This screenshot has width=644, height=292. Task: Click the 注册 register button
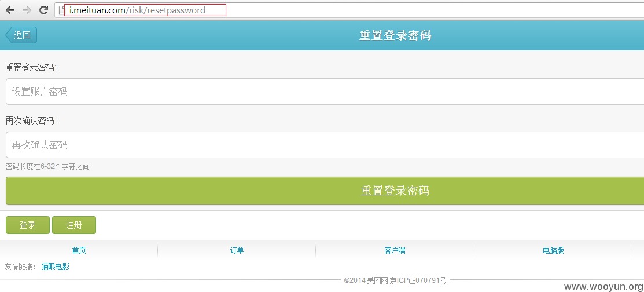74,225
